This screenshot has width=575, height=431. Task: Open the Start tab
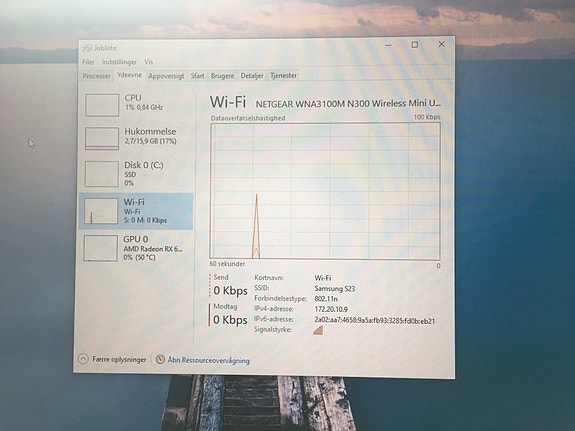(197, 76)
